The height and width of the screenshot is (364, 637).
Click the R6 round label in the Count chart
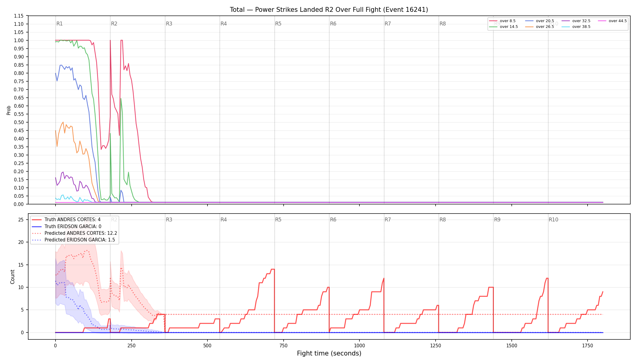point(333,220)
